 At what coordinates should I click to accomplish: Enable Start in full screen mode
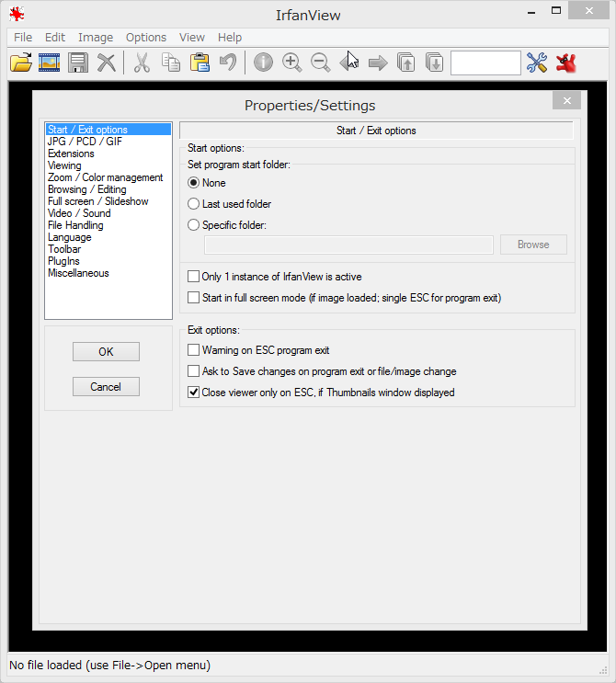coord(345,298)
